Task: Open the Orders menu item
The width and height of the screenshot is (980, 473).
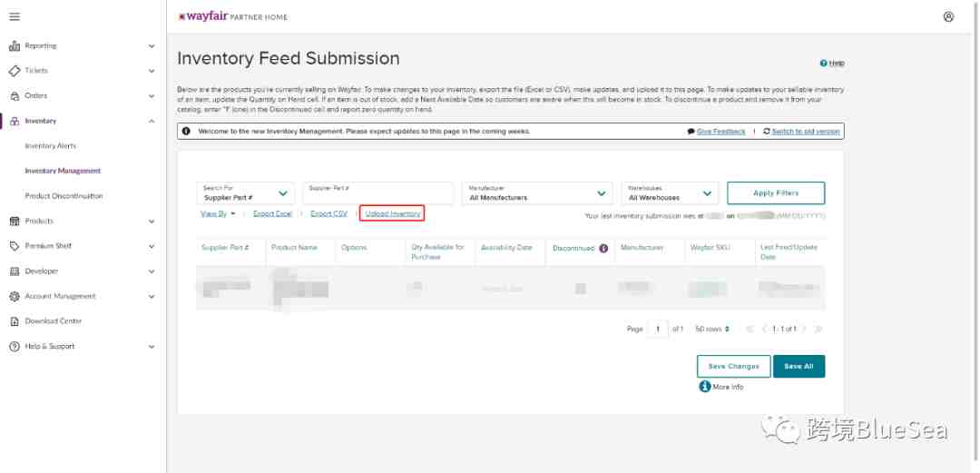Action: click(35, 95)
